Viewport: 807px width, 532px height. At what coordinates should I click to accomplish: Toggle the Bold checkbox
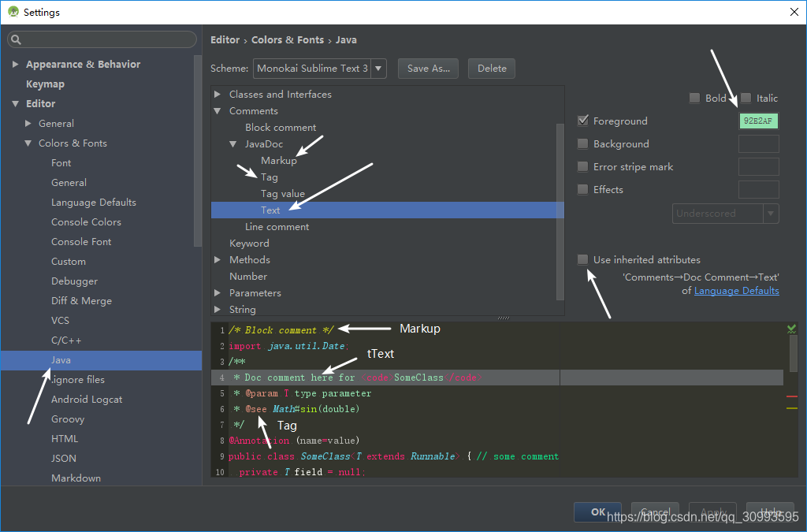(x=694, y=98)
